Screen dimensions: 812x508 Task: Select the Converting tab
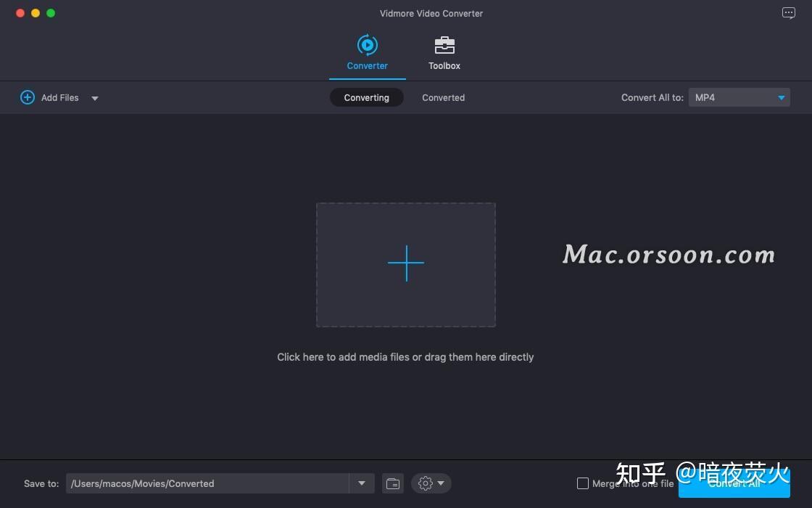click(x=367, y=97)
